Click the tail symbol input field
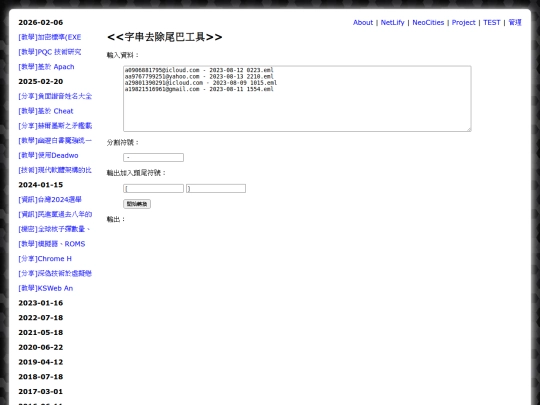This screenshot has height=405, width=540. 216,188
